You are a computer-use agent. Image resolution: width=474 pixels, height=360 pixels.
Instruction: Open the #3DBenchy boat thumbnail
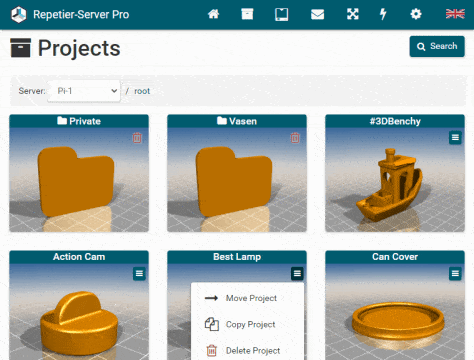pos(395,180)
